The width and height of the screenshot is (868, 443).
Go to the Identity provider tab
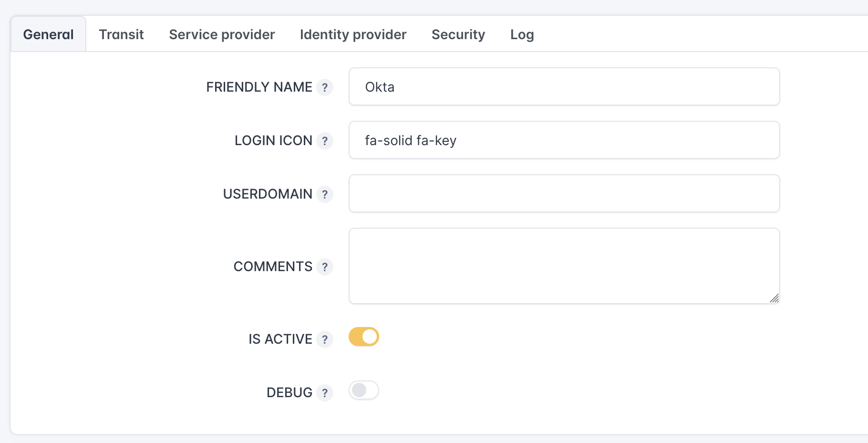353,34
